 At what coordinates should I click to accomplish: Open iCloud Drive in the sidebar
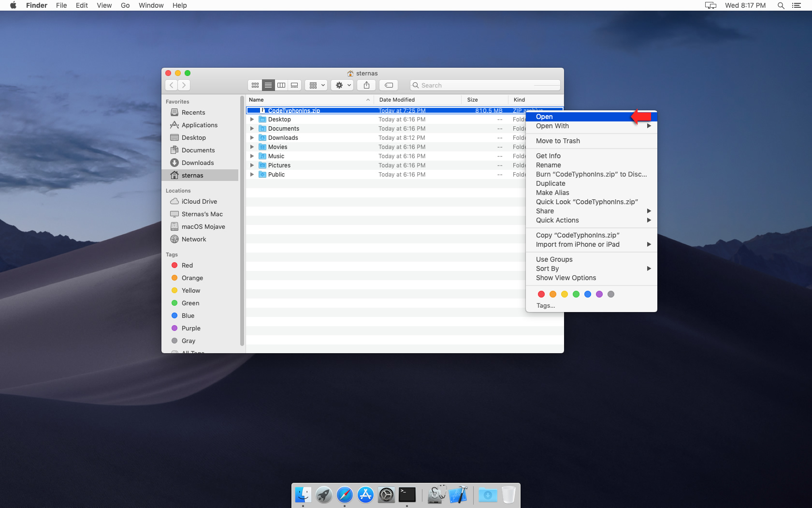click(x=199, y=201)
